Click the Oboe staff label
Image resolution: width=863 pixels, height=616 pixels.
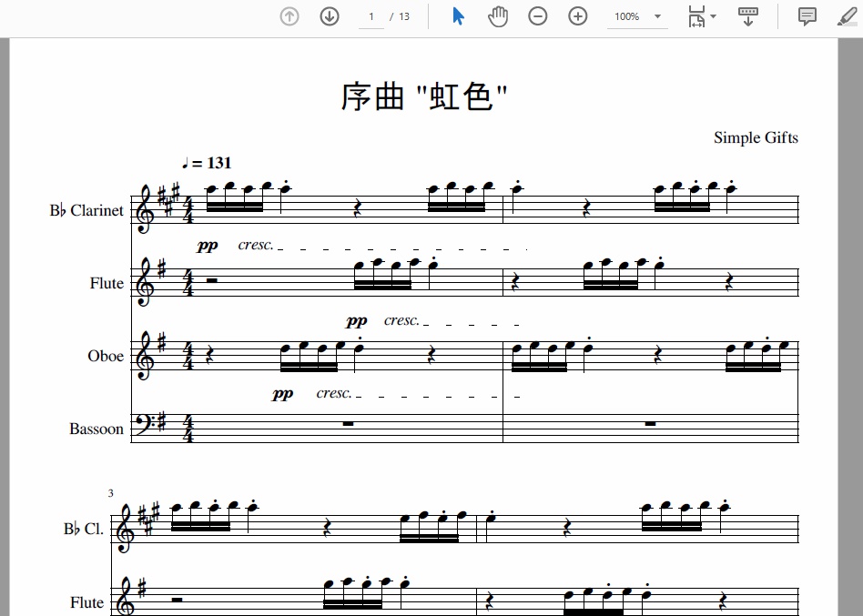[106, 356]
